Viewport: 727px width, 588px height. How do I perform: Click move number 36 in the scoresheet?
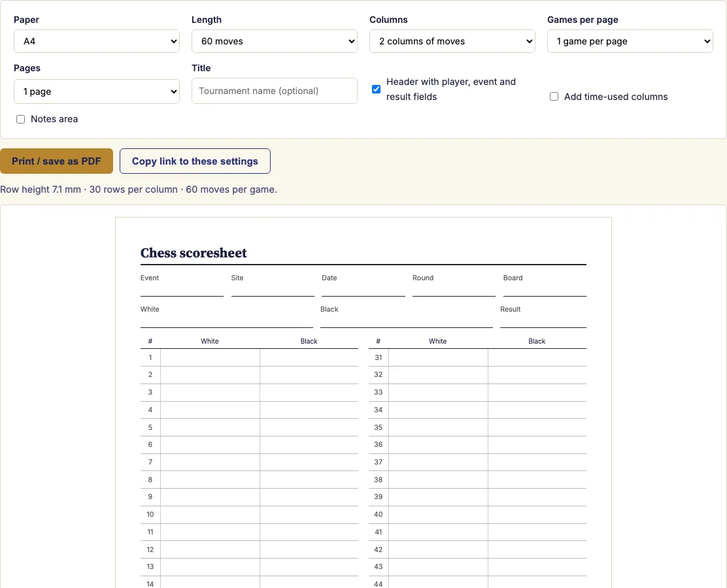[x=379, y=444]
